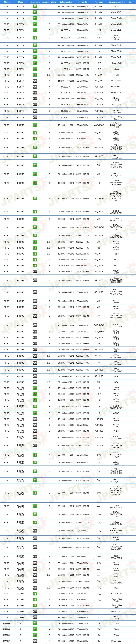
Task: Click petrol icon in Focus 257kW JZDA row
Action: (35, 266)
